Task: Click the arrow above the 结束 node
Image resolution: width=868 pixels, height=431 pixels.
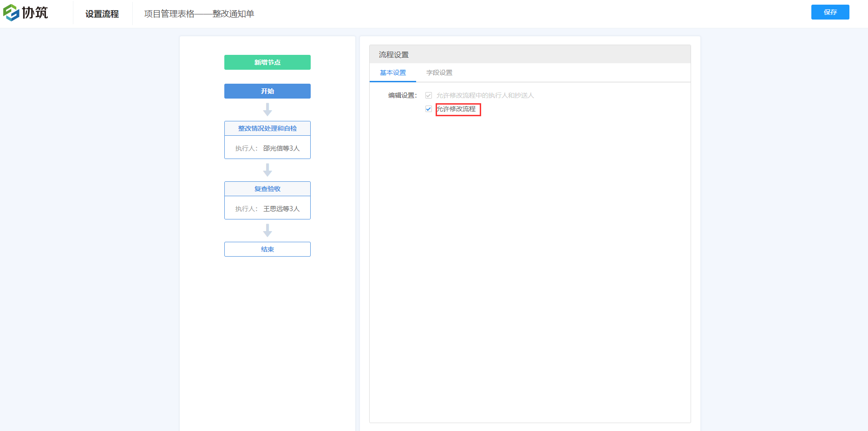Action: pos(268,231)
